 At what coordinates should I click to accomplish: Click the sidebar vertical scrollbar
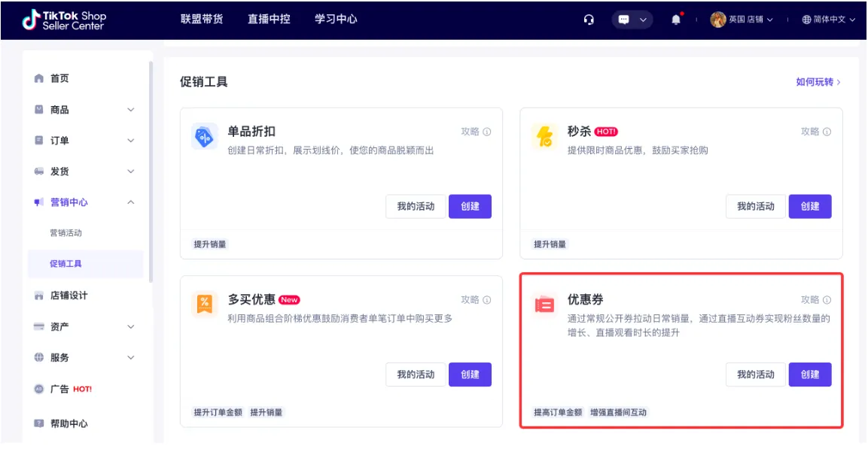pos(151,172)
